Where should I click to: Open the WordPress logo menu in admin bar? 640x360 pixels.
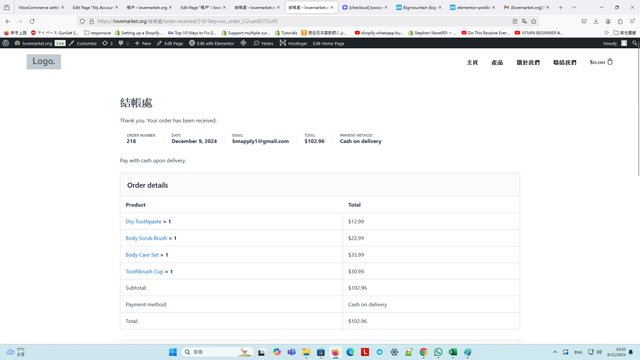pyautogui.click(x=6, y=43)
